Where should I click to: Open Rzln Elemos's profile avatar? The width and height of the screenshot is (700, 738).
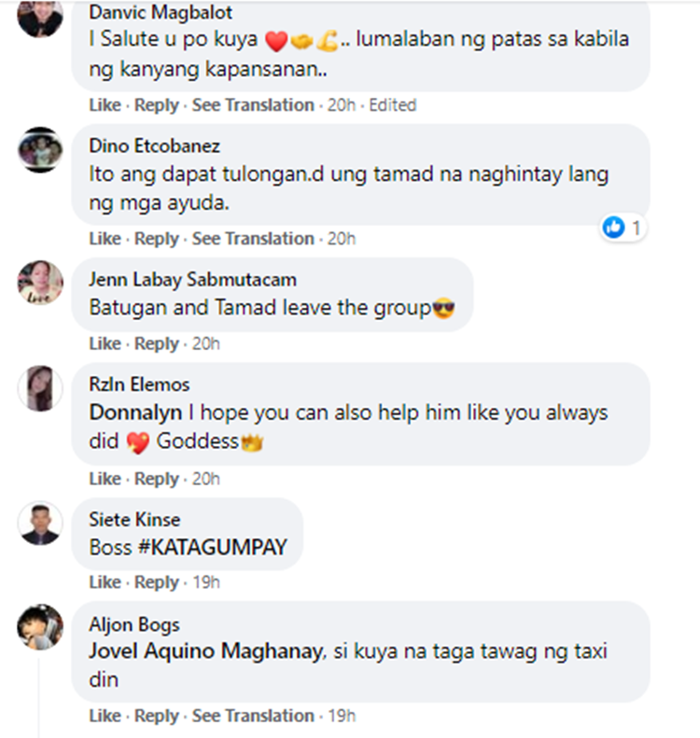pyautogui.click(x=40, y=388)
